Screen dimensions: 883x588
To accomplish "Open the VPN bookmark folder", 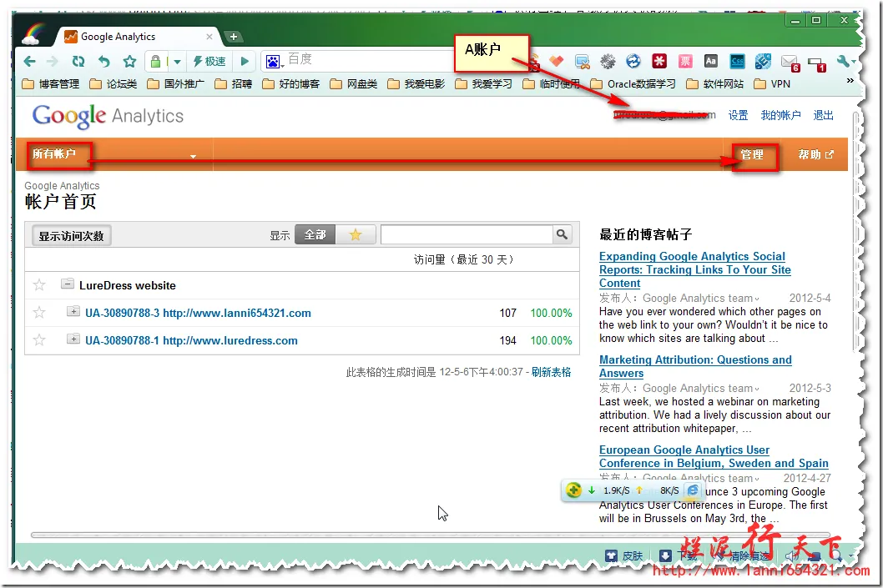I will [772, 84].
